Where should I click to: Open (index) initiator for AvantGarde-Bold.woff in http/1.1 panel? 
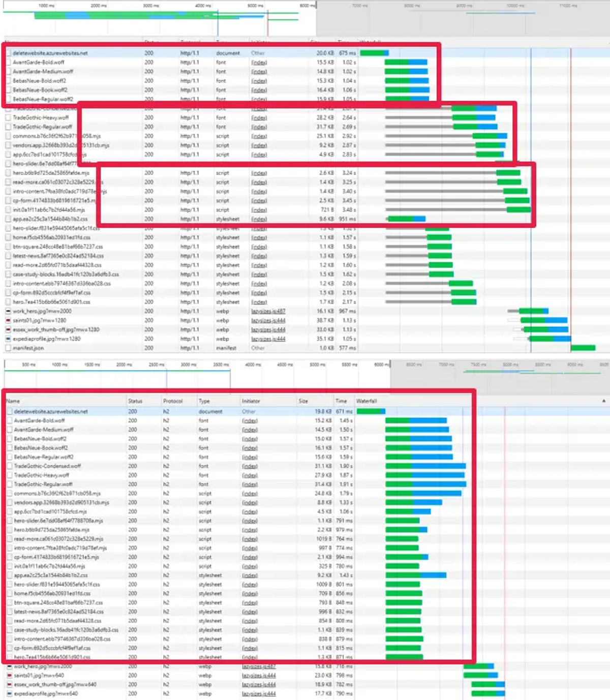pyautogui.click(x=259, y=62)
